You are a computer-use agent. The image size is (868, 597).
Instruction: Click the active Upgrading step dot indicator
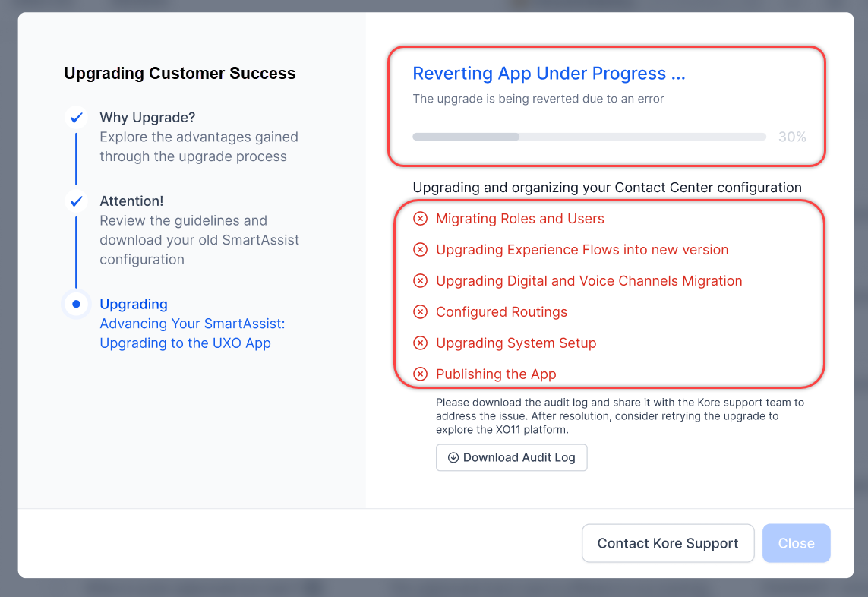(76, 305)
